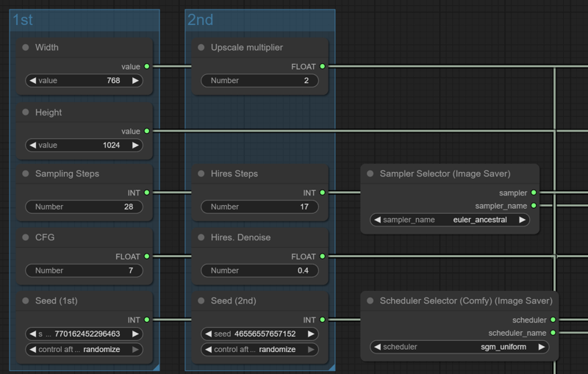Decrease Height value with left arrow

(32, 145)
